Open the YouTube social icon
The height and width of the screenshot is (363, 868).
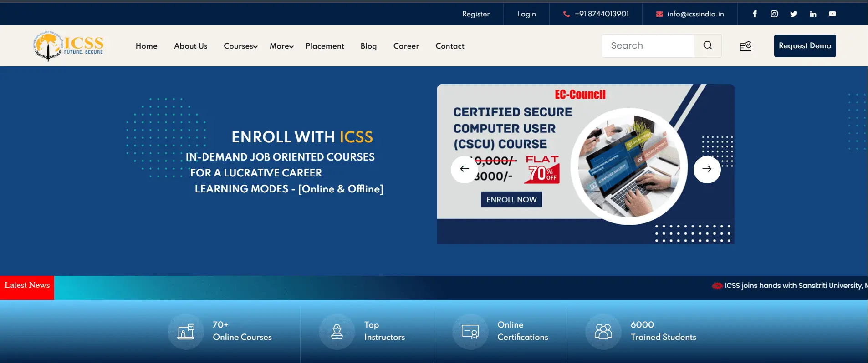point(832,14)
